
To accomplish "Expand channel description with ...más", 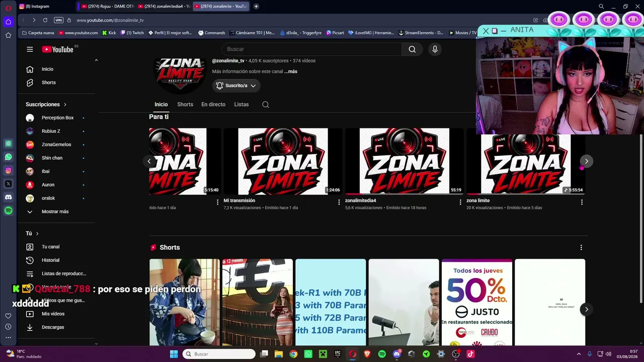I will pyautogui.click(x=291, y=71).
